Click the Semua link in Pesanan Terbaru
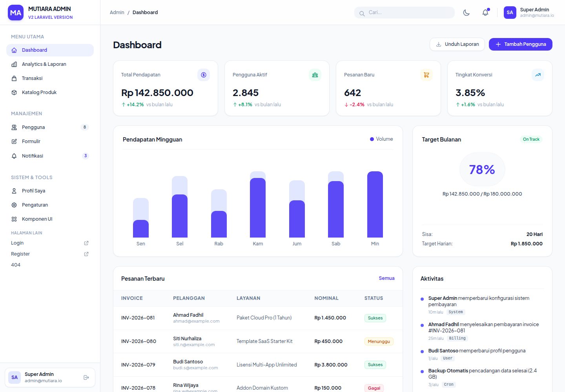565x392 pixels. [x=386, y=278]
